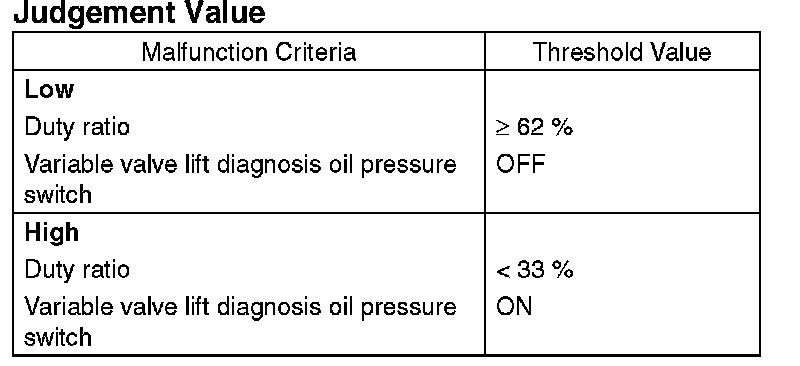The width and height of the screenshot is (800, 366).
Task: Click Duty ratio under Low section
Action: point(77,128)
